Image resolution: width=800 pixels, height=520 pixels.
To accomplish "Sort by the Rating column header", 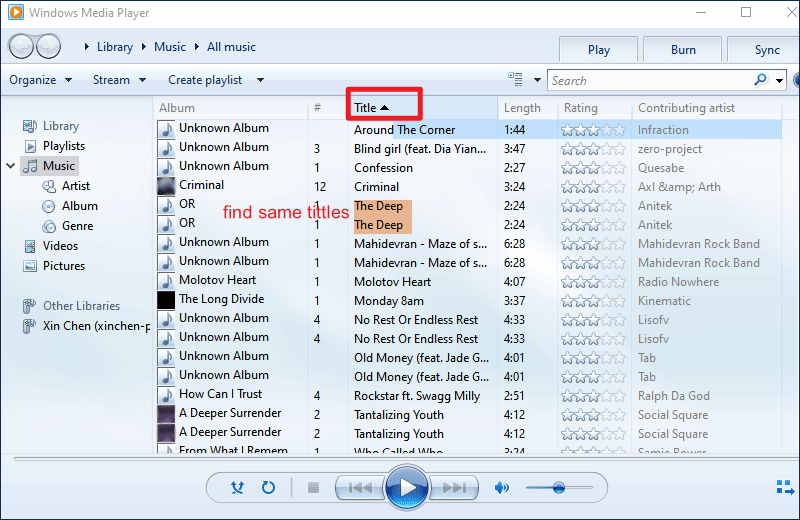I will pyautogui.click(x=594, y=108).
